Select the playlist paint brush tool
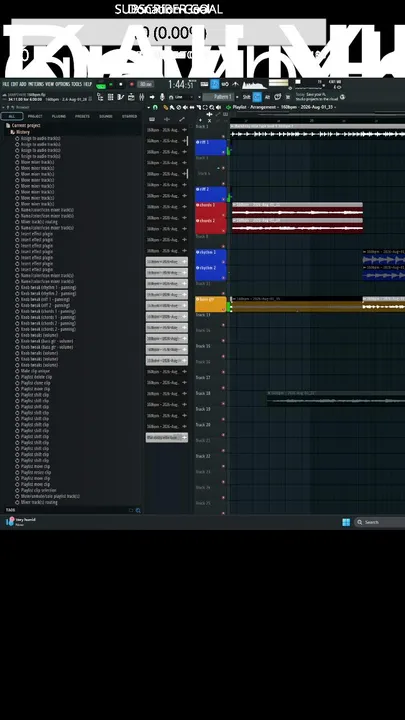405x720 pixels. click(172, 107)
